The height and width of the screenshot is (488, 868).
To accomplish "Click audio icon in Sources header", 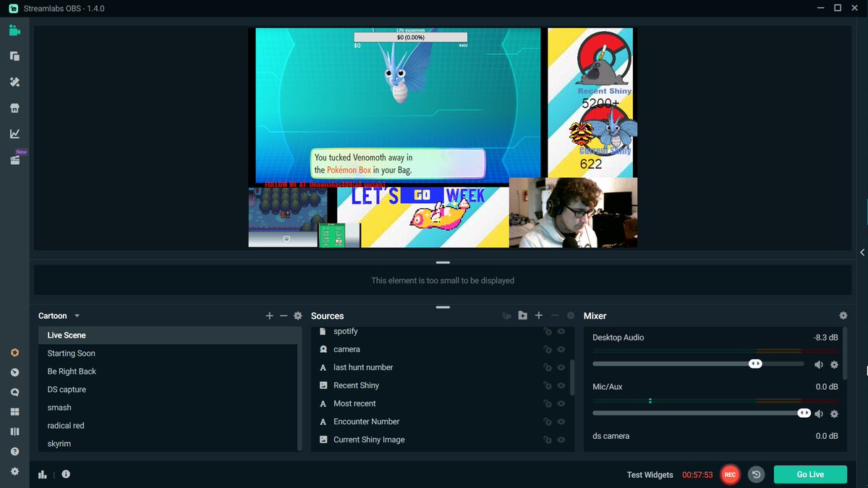I will (507, 316).
